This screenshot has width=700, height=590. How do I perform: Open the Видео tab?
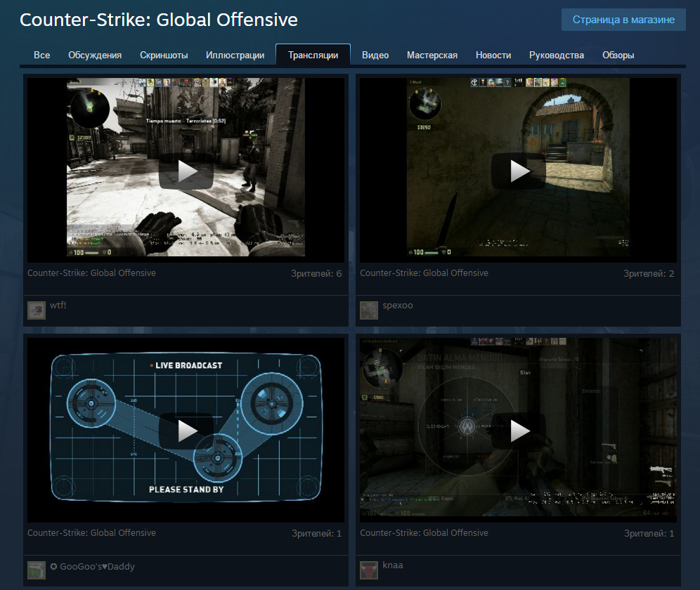tap(375, 55)
